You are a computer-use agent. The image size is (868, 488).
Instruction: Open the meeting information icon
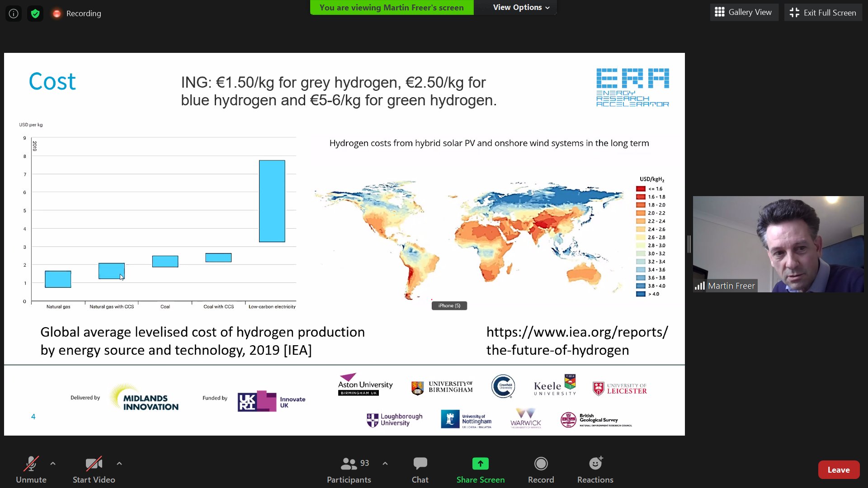pos(14,14)
